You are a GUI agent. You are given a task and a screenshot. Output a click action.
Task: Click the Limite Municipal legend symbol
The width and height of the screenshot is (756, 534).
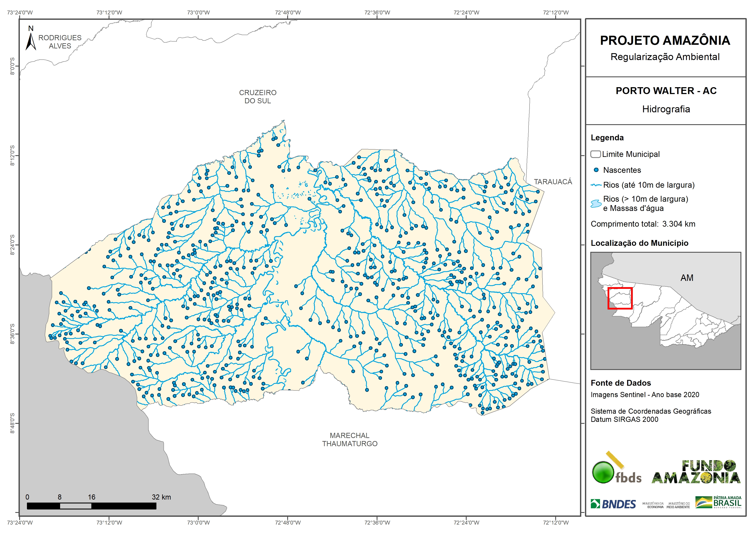click(595, 154)
